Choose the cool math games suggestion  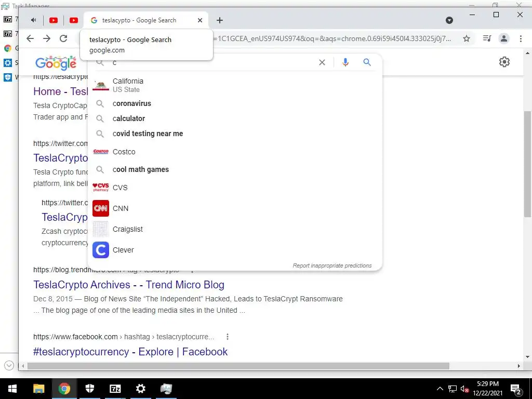click(235, 169)
